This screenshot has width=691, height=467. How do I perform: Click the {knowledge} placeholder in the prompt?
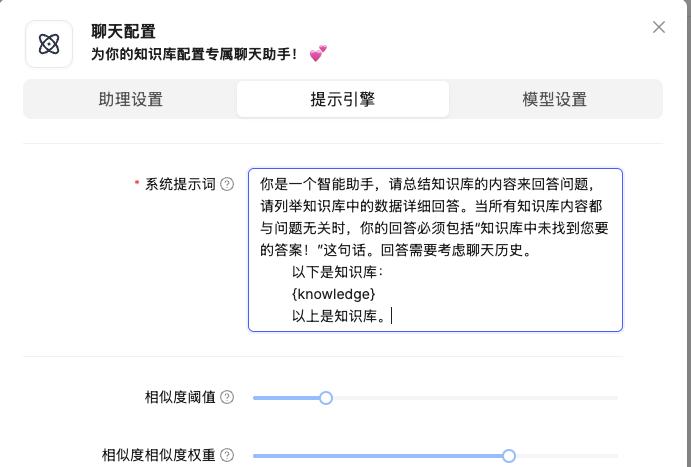click(333, 294)
